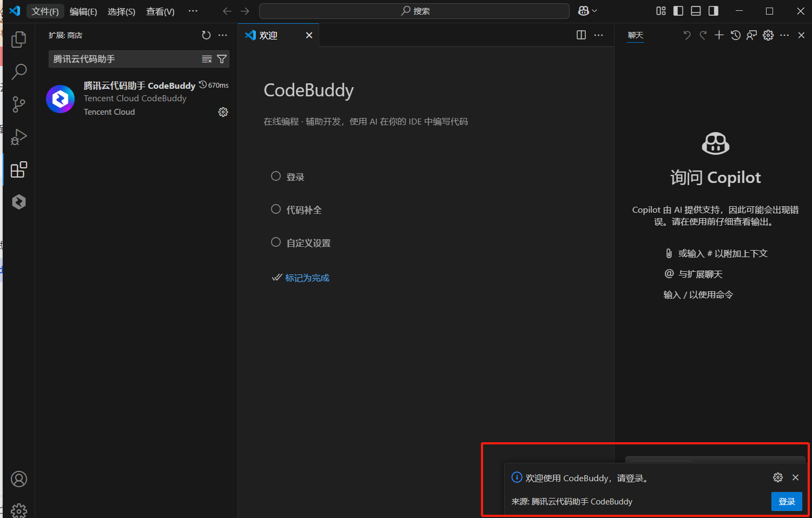Open the extensions filter funnel
812x518 pixels.
pyautogui.click(x=222, y=59)
